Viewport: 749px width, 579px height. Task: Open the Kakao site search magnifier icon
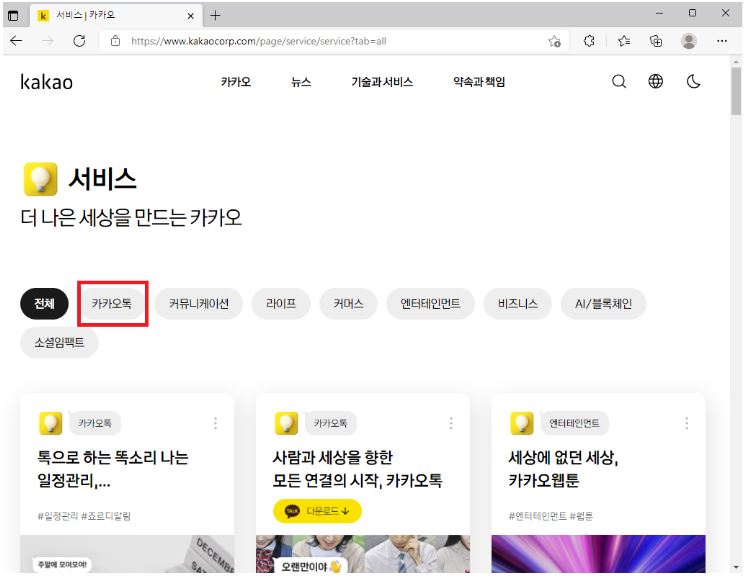619,82
